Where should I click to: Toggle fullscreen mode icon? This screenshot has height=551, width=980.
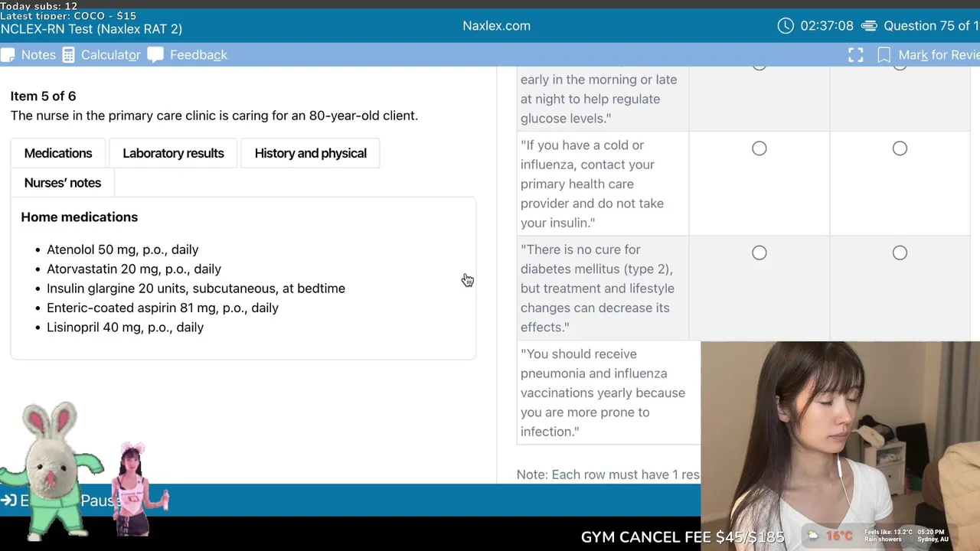(855, 55)
